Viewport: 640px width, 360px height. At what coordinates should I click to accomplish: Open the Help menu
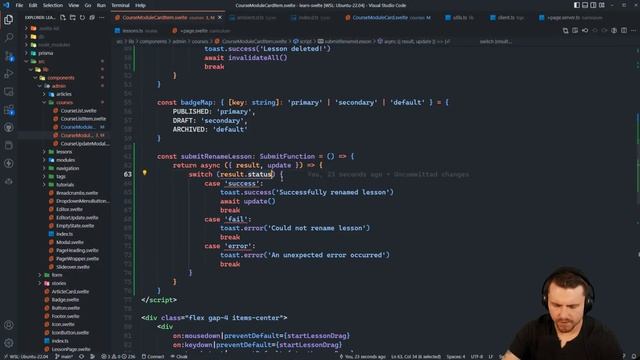click(140, 5)
